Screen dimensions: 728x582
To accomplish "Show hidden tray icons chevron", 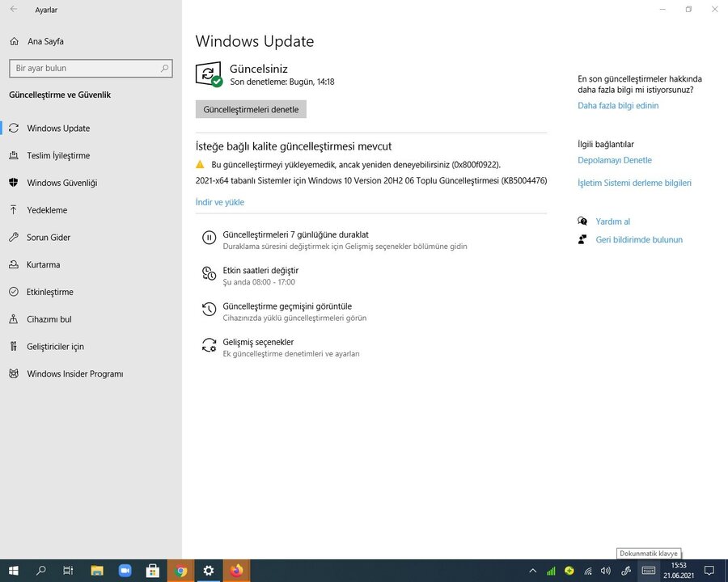I will pyautogui.click(x=532, y=571).
